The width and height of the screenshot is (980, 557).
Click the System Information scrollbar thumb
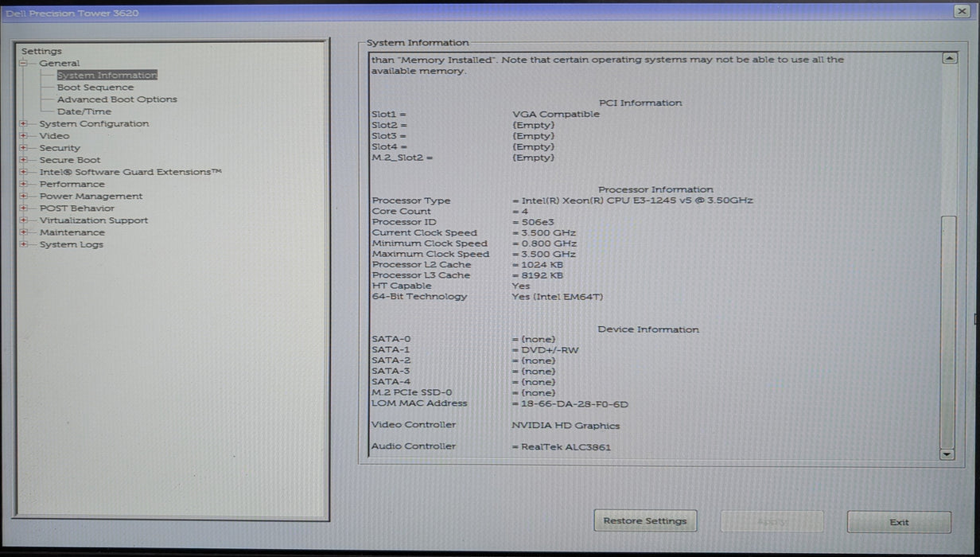(947, 332)
